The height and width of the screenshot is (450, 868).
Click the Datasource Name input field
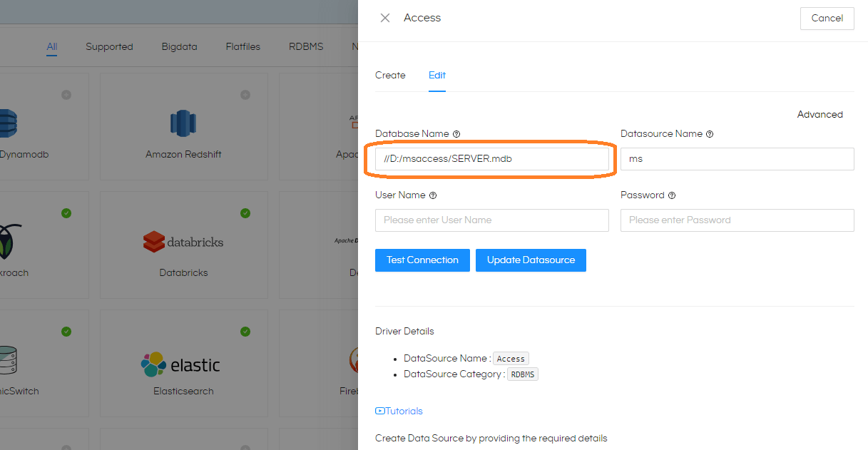coord(737,159)
